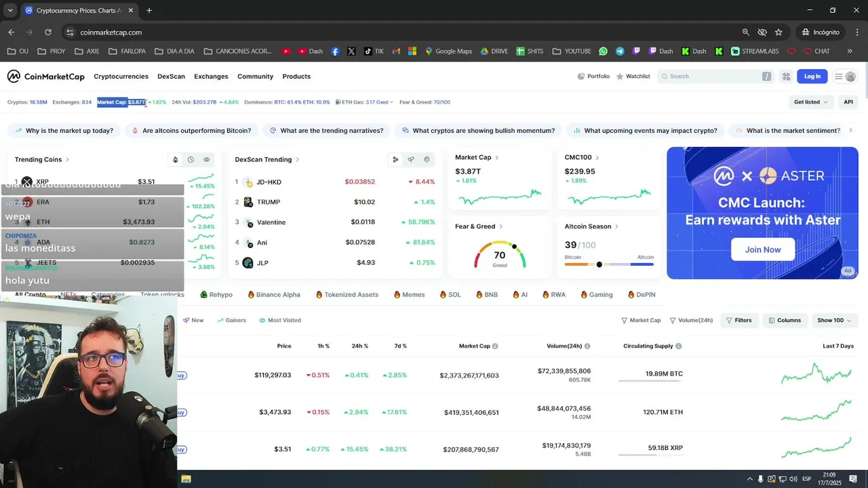Click Join Now on the Aster ad
Image resolution: width=868 pixels, height=488 pixels.
click(x=763, y=249)
